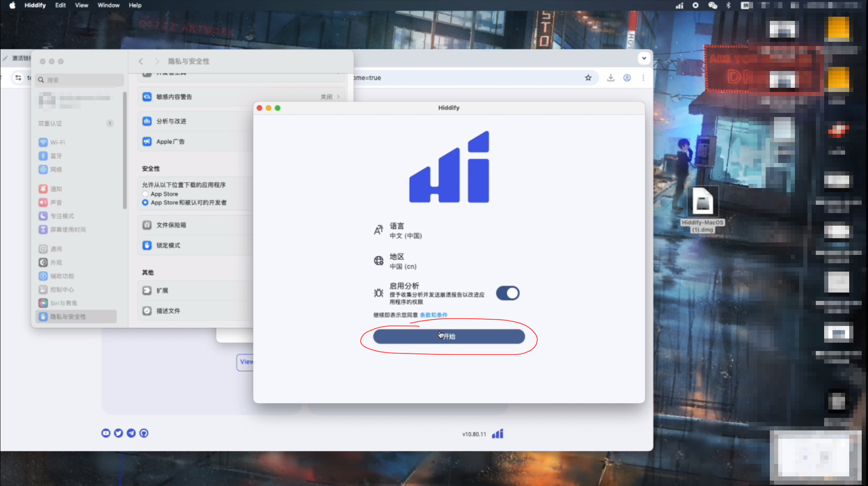
Task: Bookmark the page with star icon
Action: 588,78
